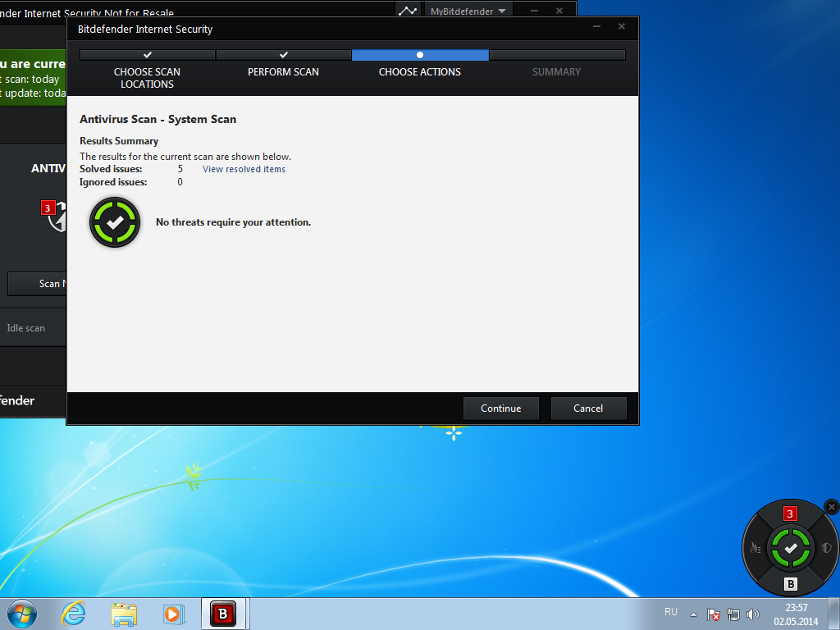Open Bitdefender from the taskbar
840x630 pixels.
[222, 614]
